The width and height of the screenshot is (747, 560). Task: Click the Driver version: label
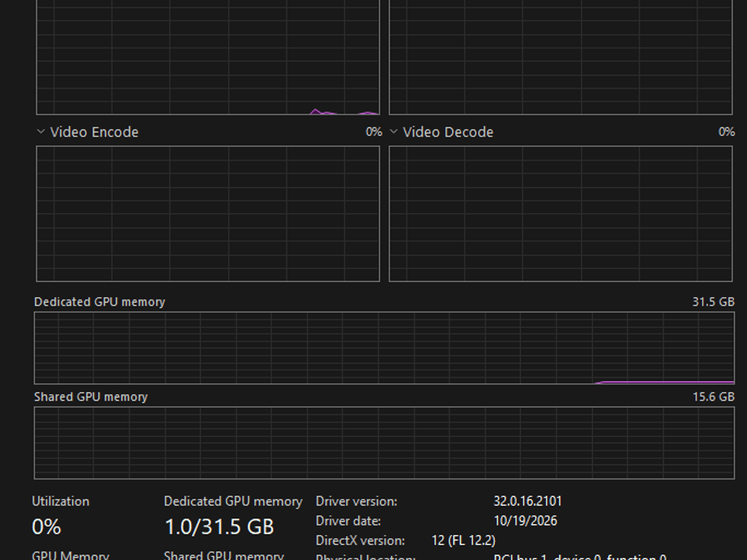[356, 502]
